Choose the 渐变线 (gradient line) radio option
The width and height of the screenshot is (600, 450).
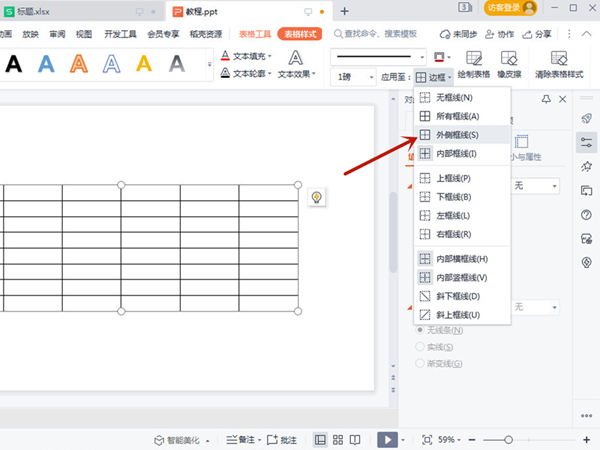coord(420,364)
